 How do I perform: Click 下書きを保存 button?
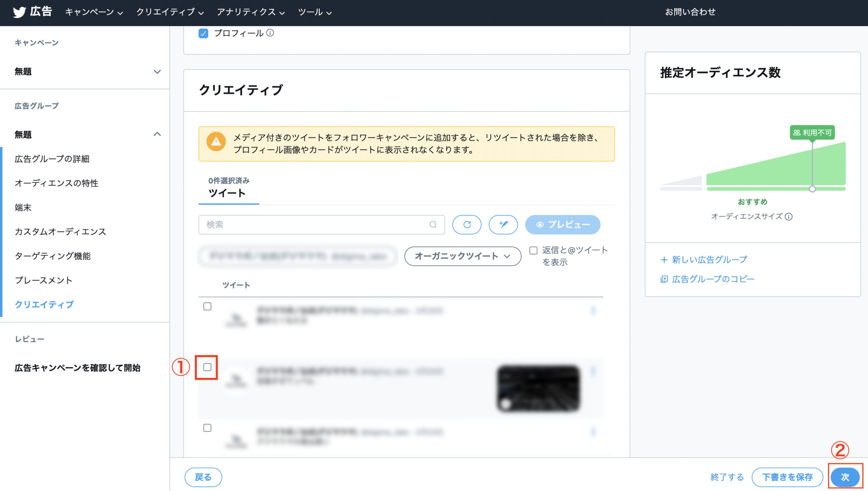point(787,477)
